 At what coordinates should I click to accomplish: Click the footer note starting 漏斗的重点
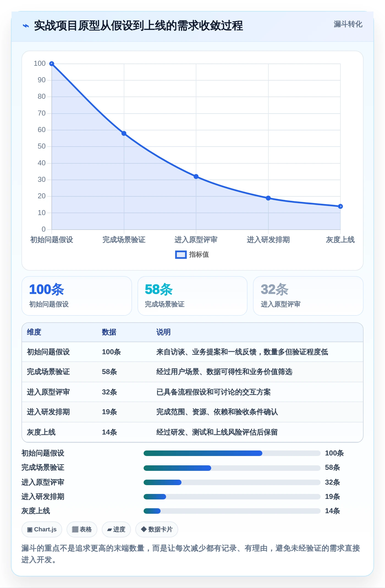[191, 554]
